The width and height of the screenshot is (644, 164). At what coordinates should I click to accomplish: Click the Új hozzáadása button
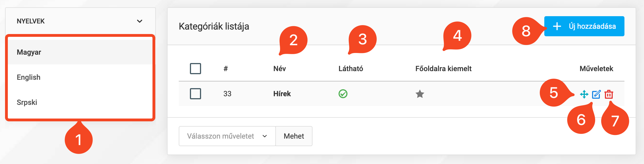tap(584, 26)
